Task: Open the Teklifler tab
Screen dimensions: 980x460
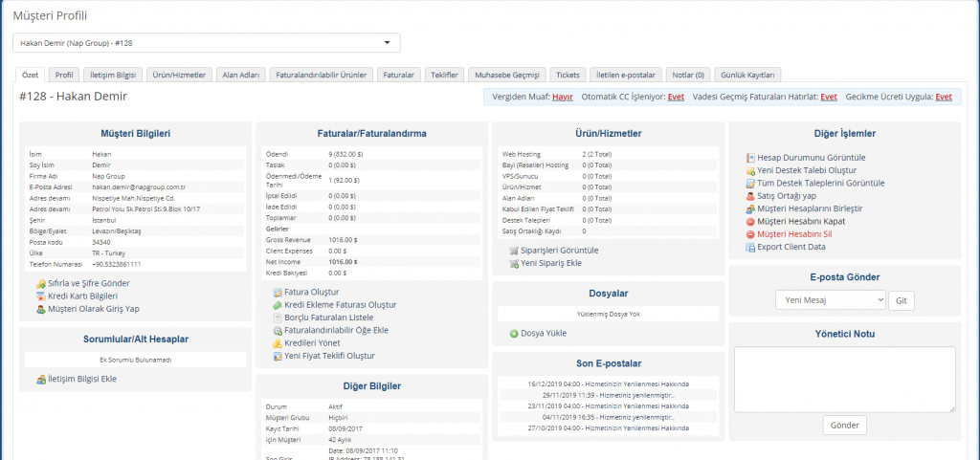Action: click(x=445, y=75)
